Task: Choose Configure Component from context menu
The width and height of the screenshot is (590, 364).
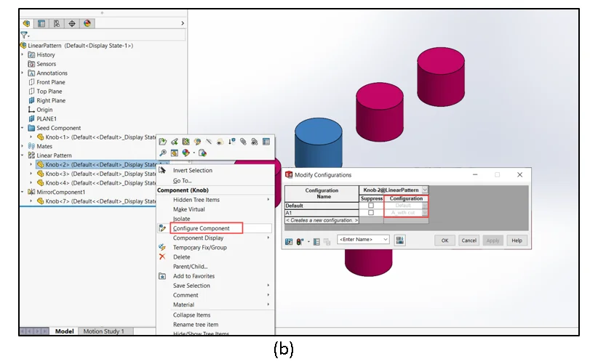Action: 202,228
